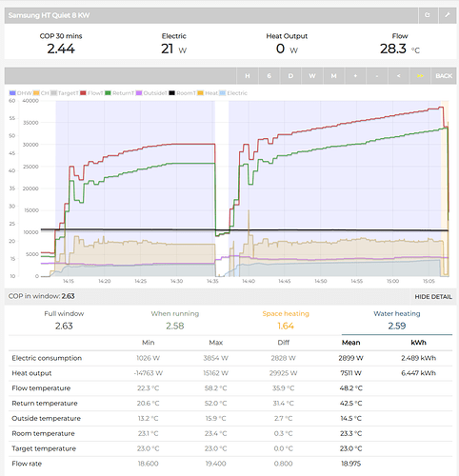
Task: Zoom in with the plus button
Action: coord(355,76)
